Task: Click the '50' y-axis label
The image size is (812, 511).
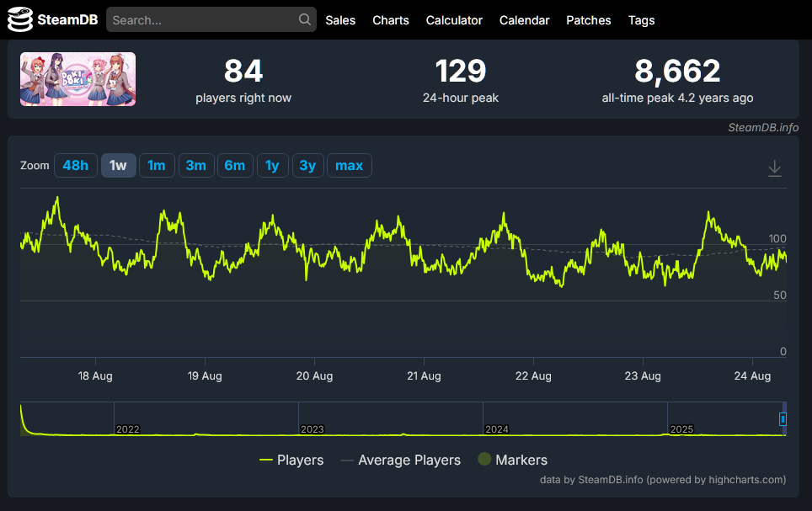Action: [x=780, y=295]
